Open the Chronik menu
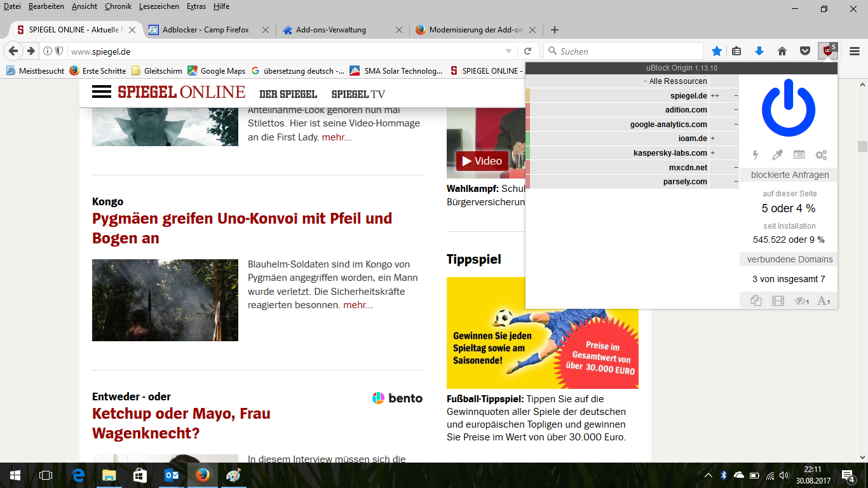Viewport: 868px width, 488px height. 118,6
